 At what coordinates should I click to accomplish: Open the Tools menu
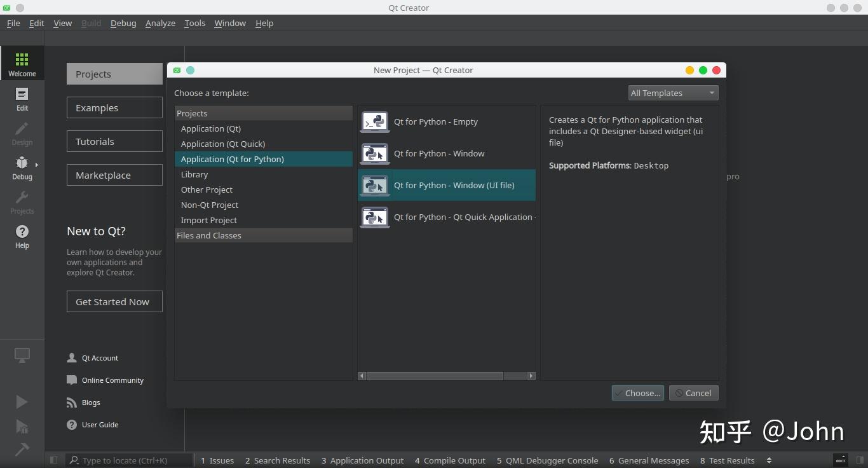pyautogui.click(x=195, y=23)
